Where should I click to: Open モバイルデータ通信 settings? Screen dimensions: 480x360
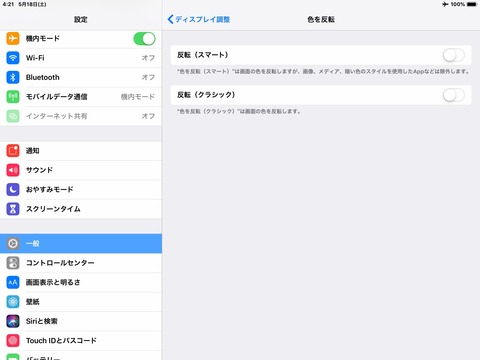(81, 97)
